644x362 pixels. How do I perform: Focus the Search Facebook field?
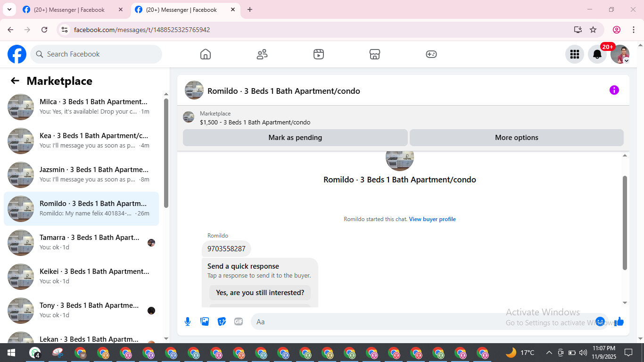click(96, 54)
